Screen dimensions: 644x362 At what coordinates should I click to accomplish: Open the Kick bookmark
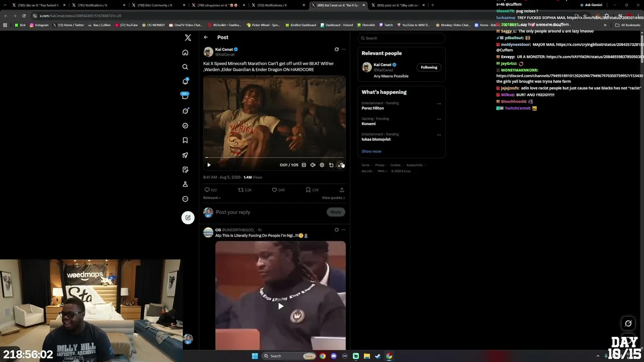point(20,25)
